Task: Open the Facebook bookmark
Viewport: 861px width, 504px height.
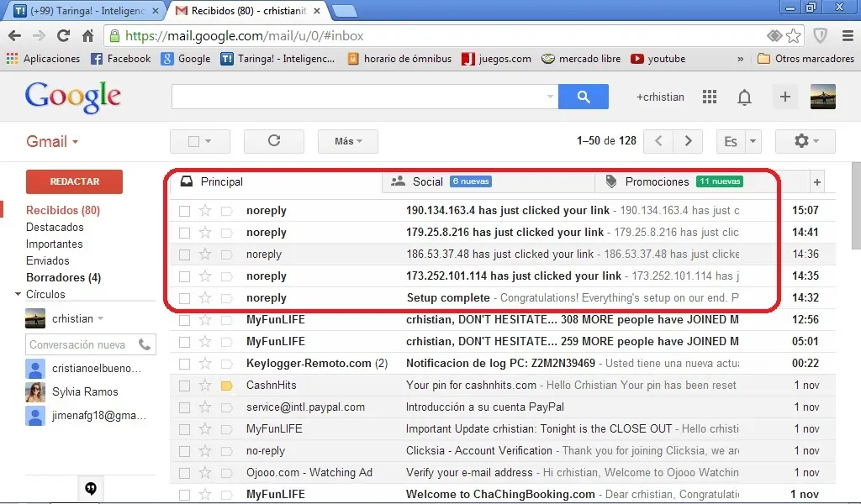Action: pyautogui.click(x=120, y=59)
